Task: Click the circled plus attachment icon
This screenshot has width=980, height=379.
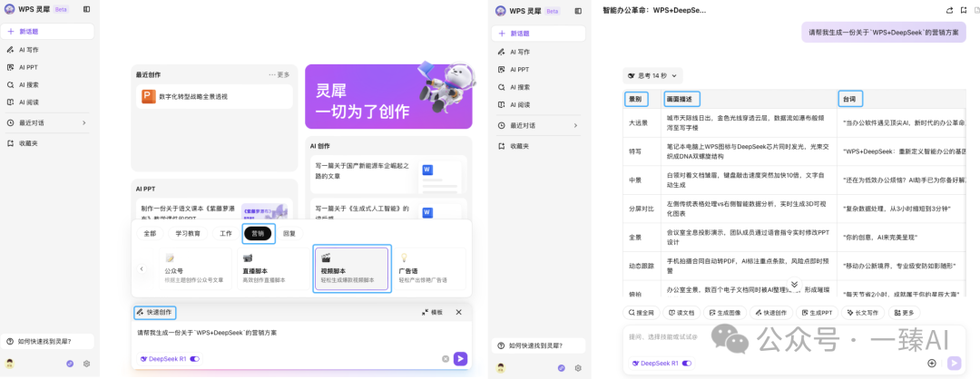Action: [x=932, y=363]
